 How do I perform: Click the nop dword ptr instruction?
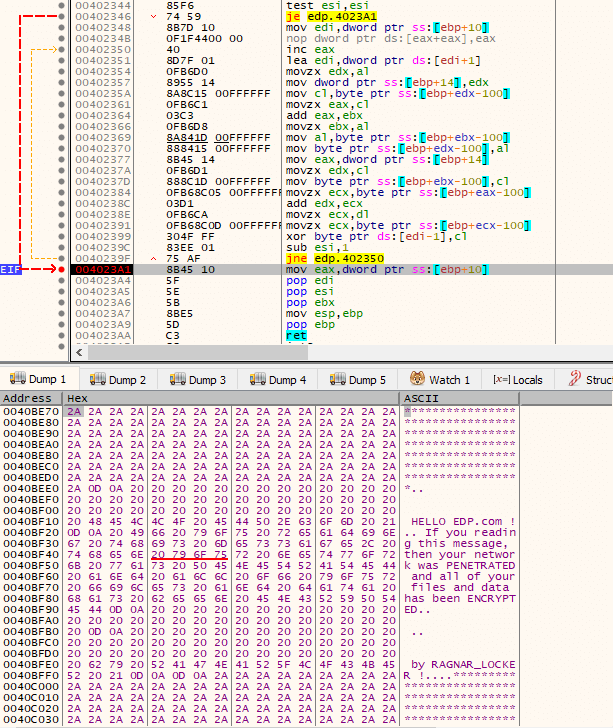(x=391, y=38)
